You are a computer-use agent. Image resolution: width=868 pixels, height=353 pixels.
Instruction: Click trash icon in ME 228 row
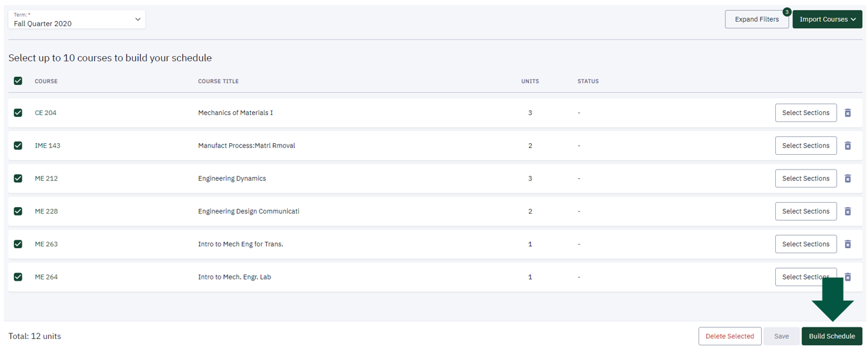(848, 211)
